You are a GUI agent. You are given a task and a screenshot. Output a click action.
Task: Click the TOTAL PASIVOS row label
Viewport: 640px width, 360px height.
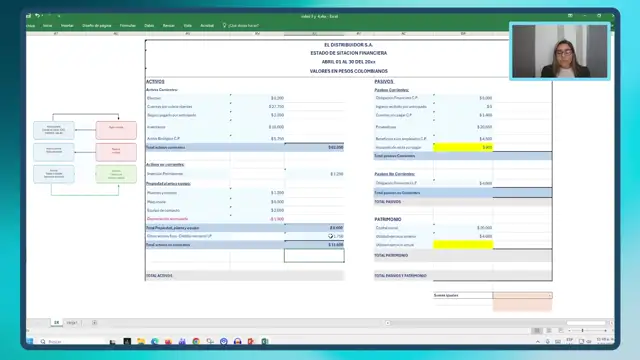(388, 202)
